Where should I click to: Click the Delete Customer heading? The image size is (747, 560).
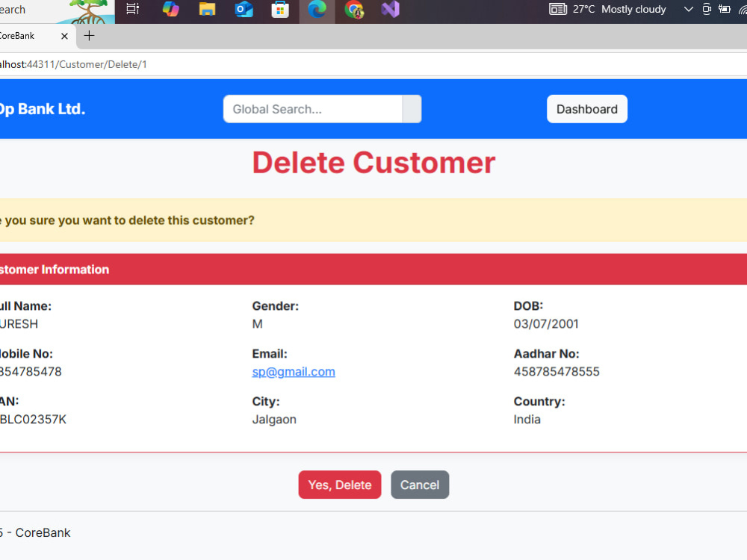click(373, 163)
